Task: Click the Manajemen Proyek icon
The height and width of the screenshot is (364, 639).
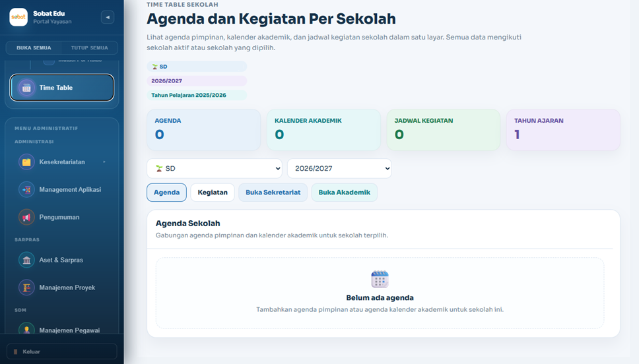Action: click(x=26, y=288)
